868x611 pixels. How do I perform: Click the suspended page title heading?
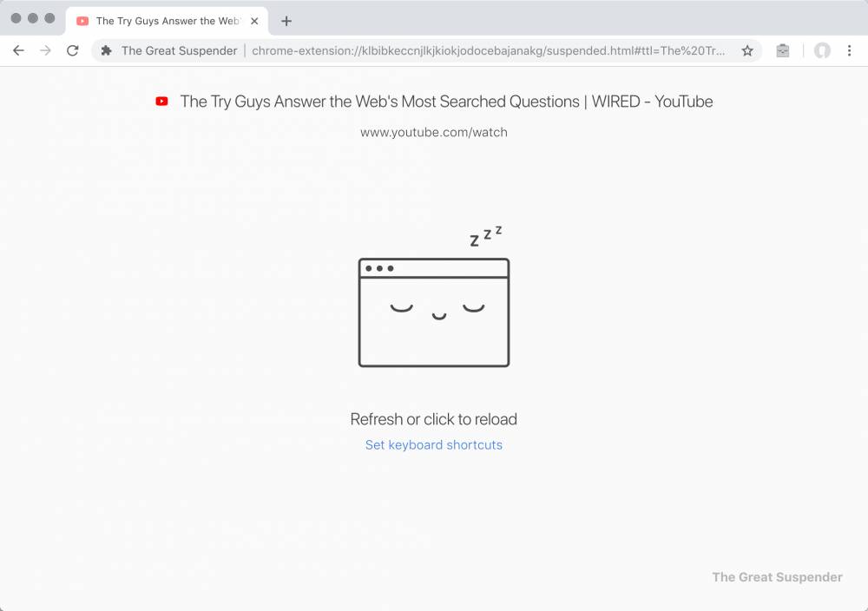[446, 102]
